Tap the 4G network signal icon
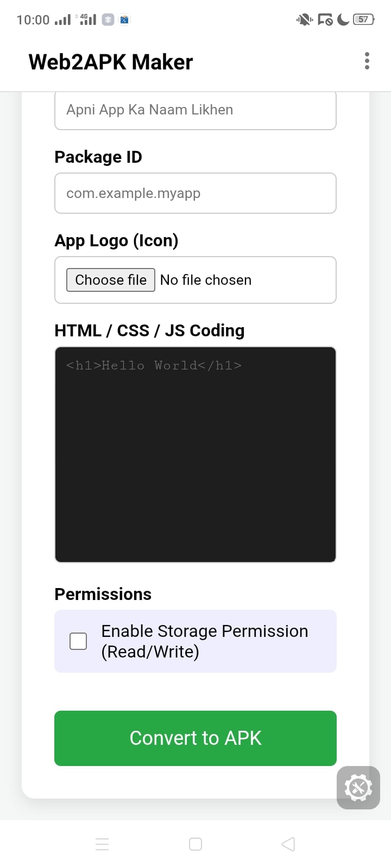The image size is (391, 868). (88, 20)
